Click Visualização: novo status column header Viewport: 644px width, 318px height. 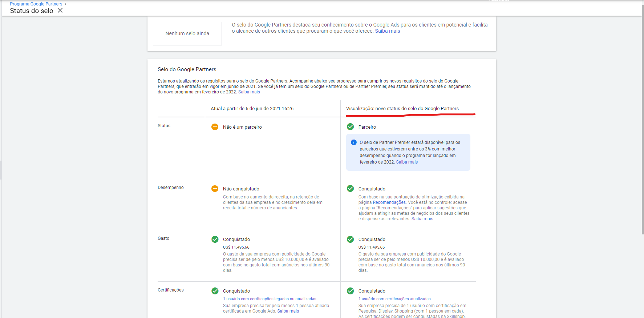[x=402, y=109]
